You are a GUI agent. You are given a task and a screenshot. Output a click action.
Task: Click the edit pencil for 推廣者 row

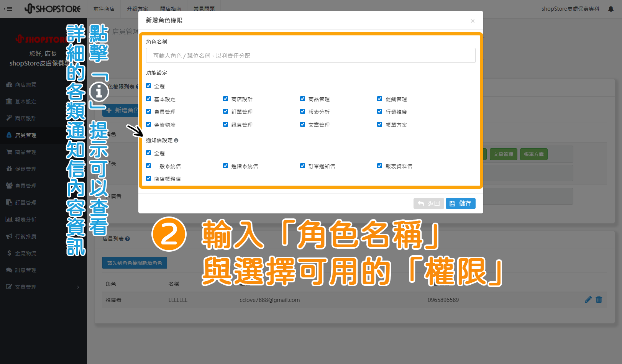pos(588,300)
